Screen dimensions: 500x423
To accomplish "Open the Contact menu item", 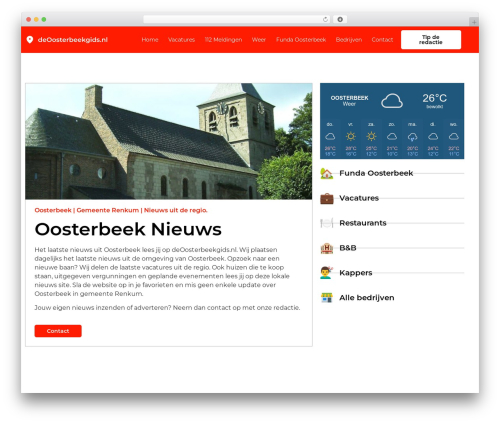I will pyautogui.click(x=382, y=40).
